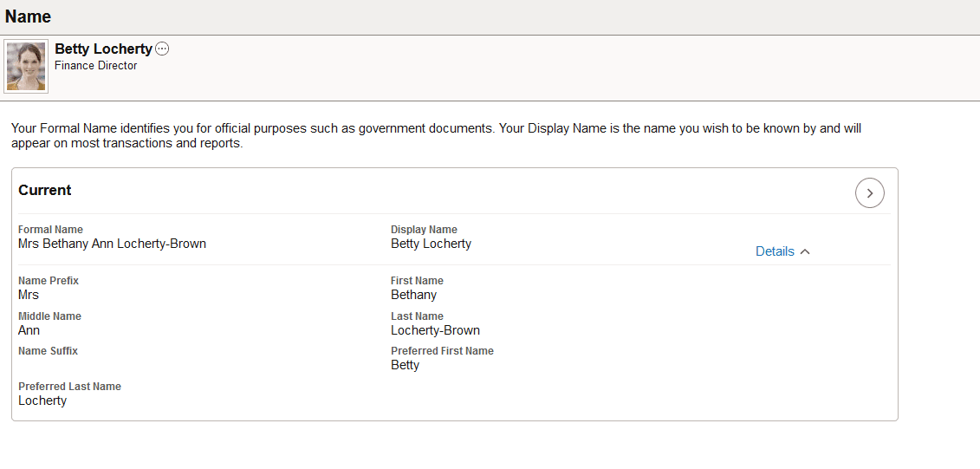Screen dimensions: 980x469
Task: Click the Name page title
Action: tap(28, 16)
